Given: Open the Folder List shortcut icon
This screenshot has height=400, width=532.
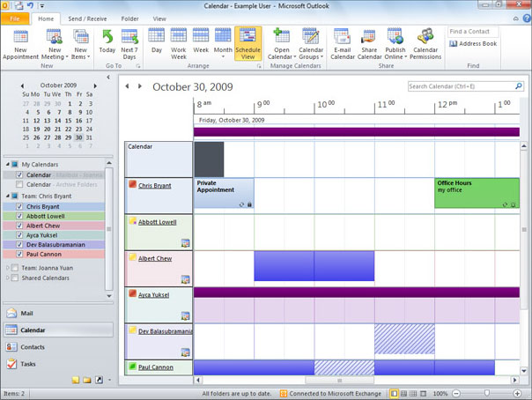Looking at the screenshot, I should pyautogui.click(x=87, y=380).
